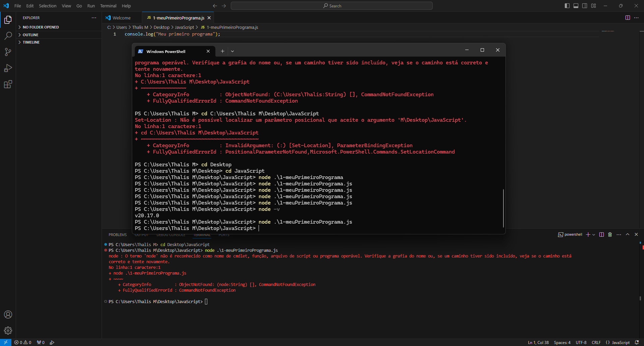Click CRLF end of line setting
The image size is (644, 346).
pyautogui.click(x=596, y=342)
